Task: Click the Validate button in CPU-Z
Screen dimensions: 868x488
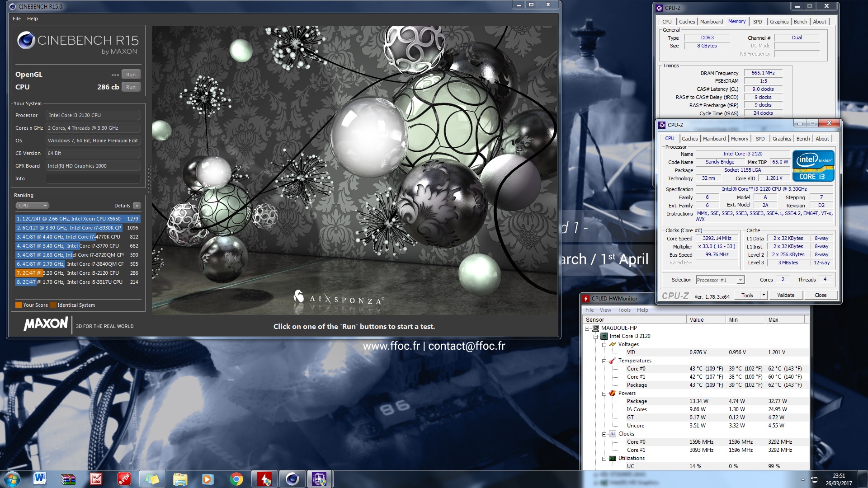Action: pos(786,295)
